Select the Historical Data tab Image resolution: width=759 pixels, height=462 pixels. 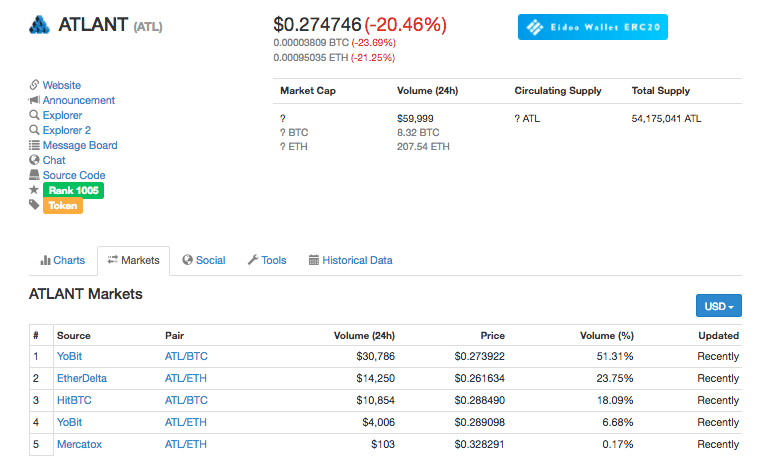click(x=350, y=260)
